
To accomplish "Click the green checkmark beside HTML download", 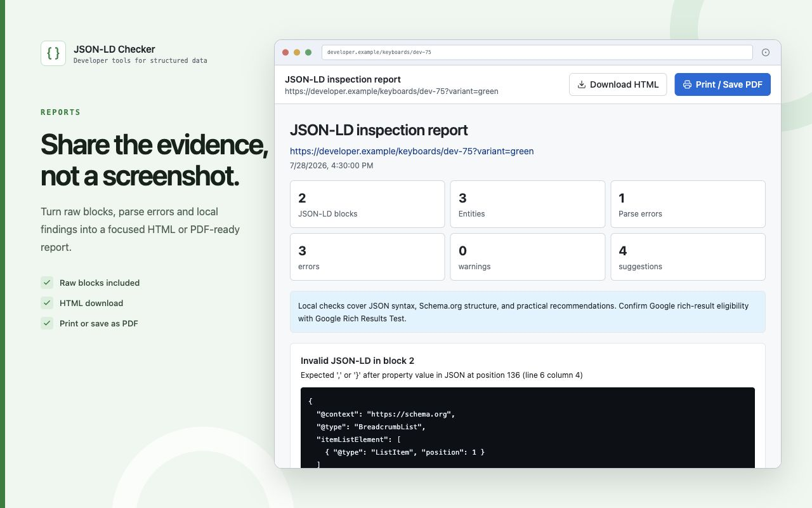I will [x=47, y=303].
